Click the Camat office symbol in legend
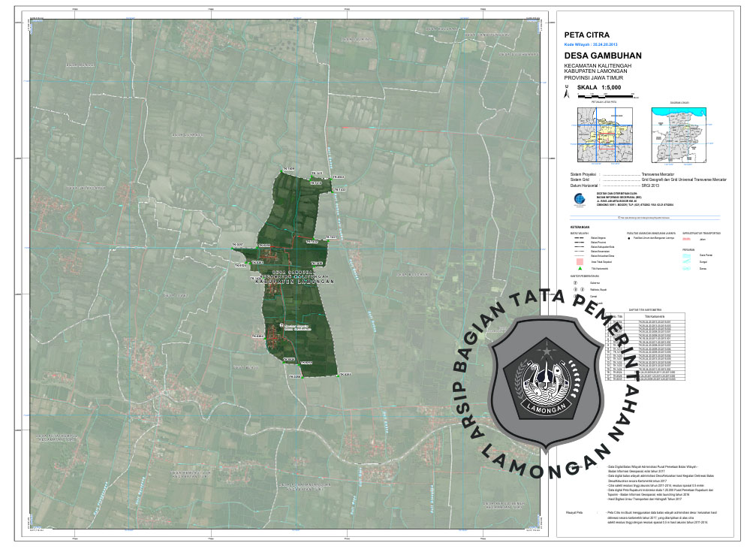 click(577, 297)
